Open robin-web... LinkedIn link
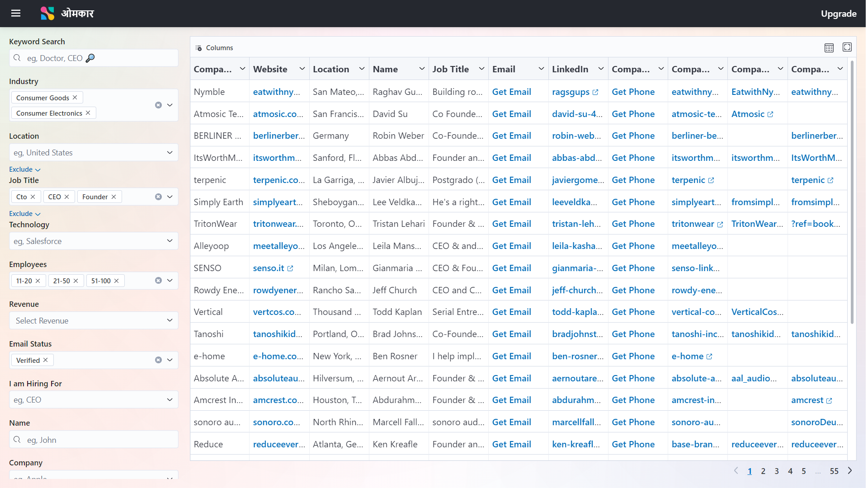 click(576, 136)
